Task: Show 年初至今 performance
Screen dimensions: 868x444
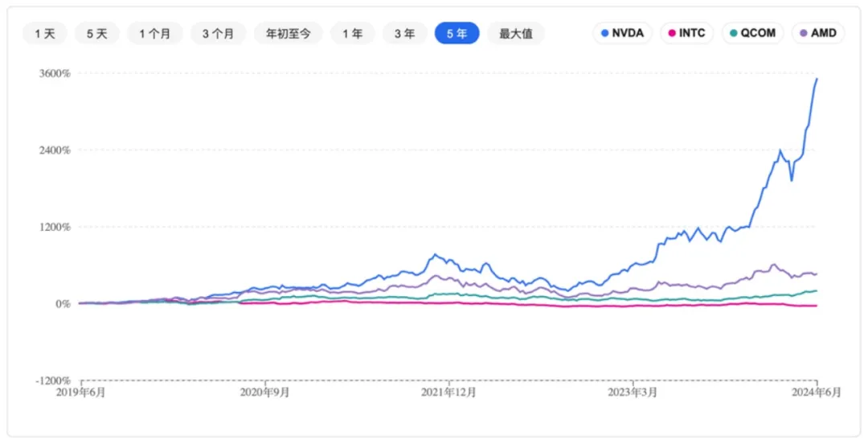Action: coord(289,34)
